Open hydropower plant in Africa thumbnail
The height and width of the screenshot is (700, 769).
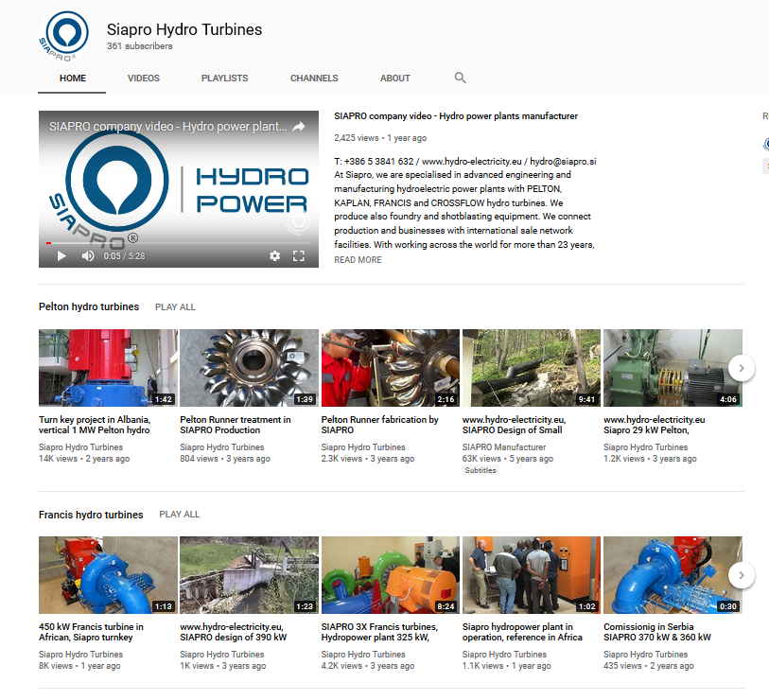point(532,575)
